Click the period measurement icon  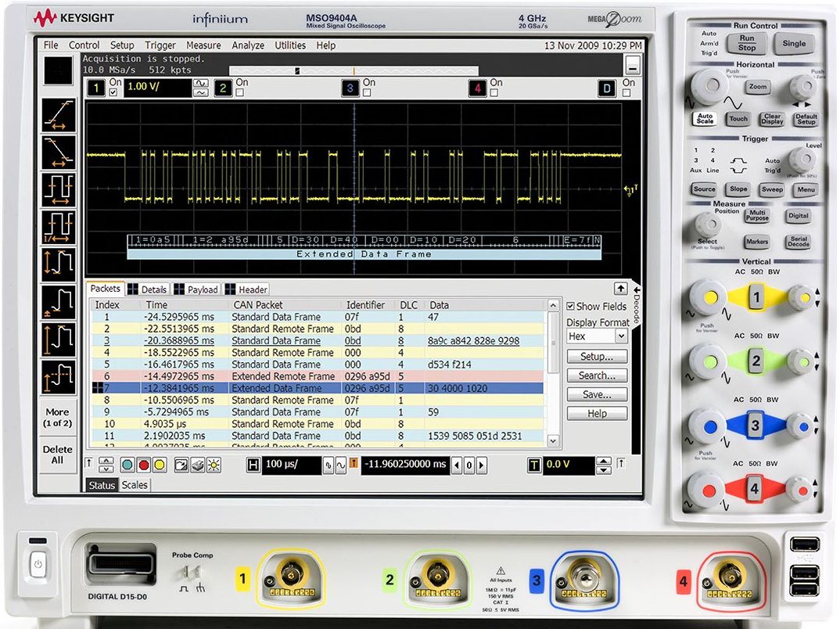pyautogui.click(x=59, y=189)
